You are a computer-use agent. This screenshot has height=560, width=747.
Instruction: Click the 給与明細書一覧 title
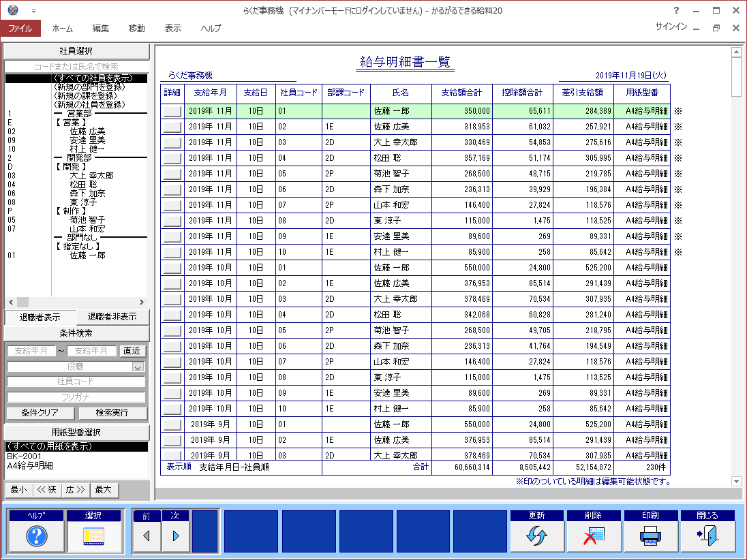click(405, 62)
